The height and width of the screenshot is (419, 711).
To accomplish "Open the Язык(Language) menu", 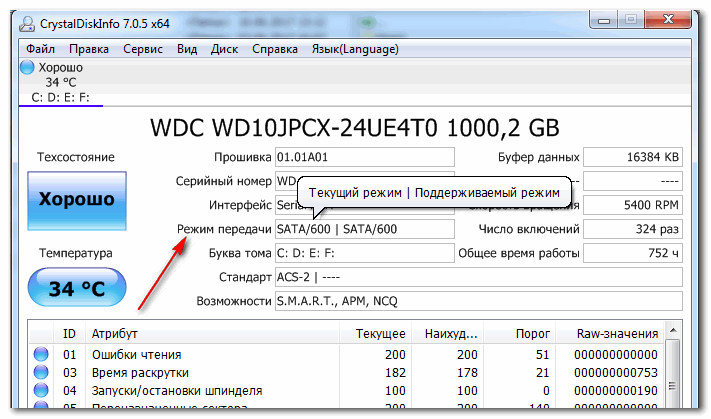I will click(x=355, y=49).
